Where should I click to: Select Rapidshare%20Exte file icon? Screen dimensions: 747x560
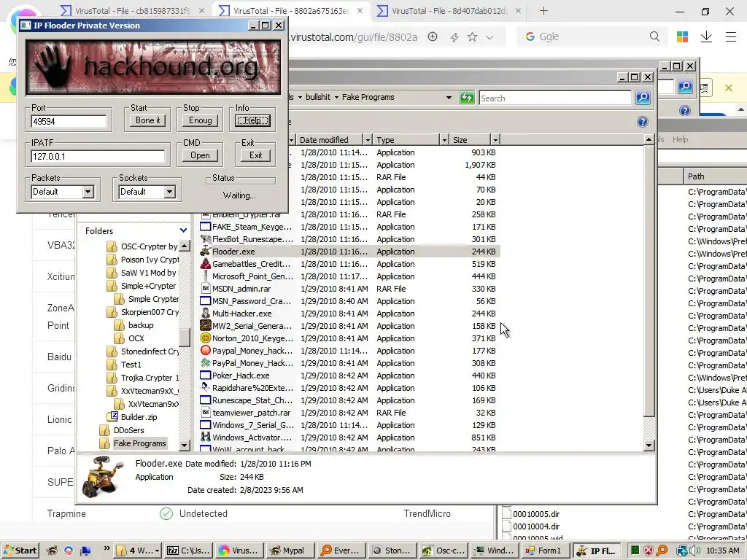205,388
